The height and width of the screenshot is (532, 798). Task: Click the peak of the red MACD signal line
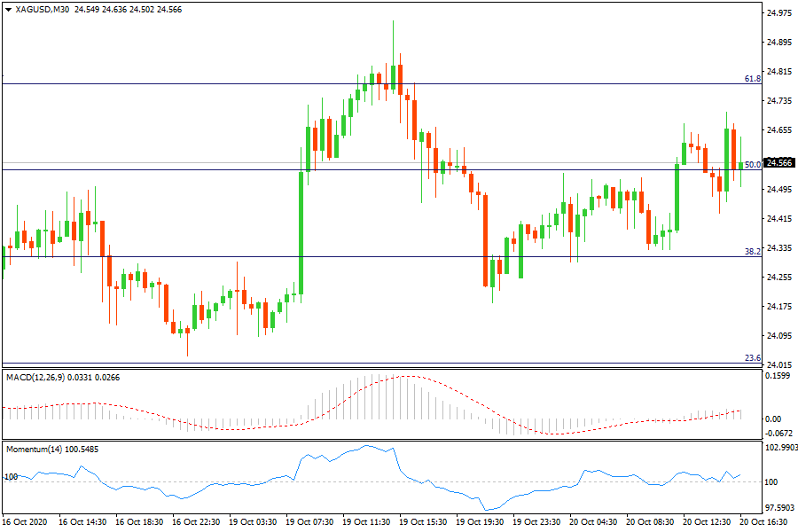tap(407, 376)
